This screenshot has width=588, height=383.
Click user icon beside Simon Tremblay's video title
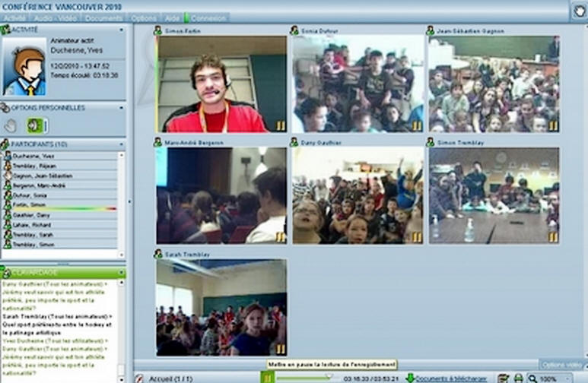click(x=430, y=142)
